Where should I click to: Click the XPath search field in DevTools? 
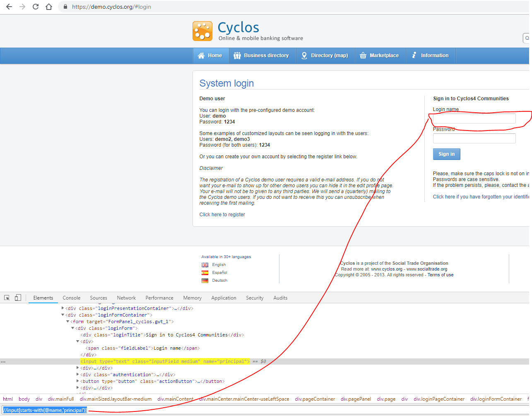coord(265,410)
